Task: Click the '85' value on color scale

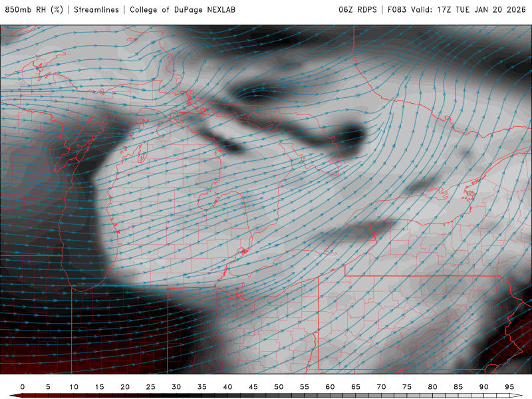Action: tap(458, 387)
